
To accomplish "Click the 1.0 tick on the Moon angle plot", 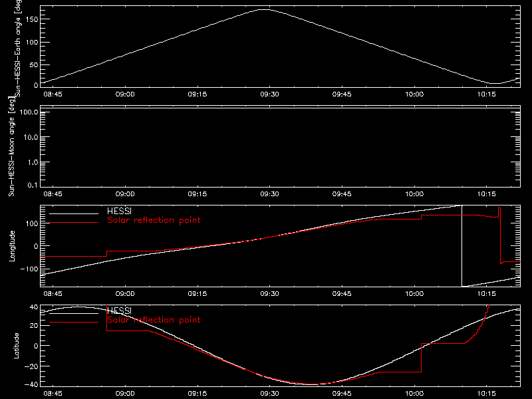I will point(33,162).
